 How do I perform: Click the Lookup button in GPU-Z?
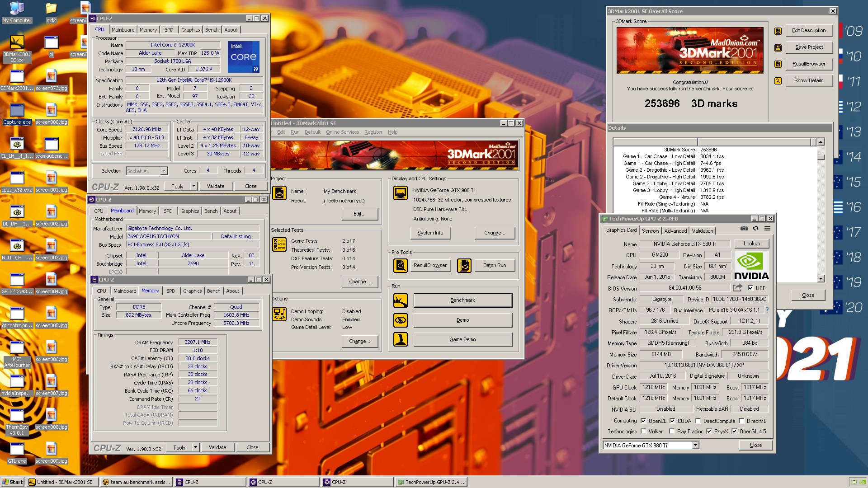point(752,244)
